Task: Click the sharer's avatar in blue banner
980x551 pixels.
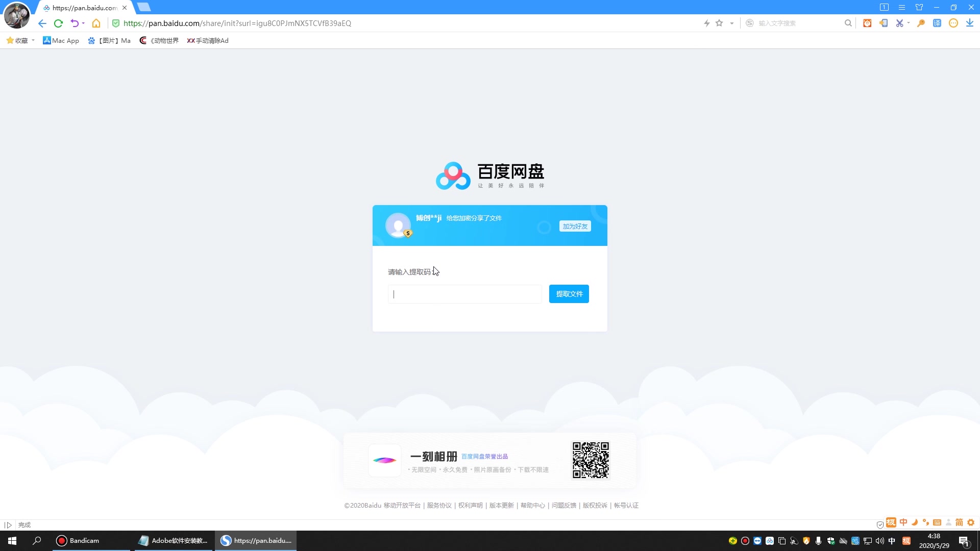Action: [398, 225]
